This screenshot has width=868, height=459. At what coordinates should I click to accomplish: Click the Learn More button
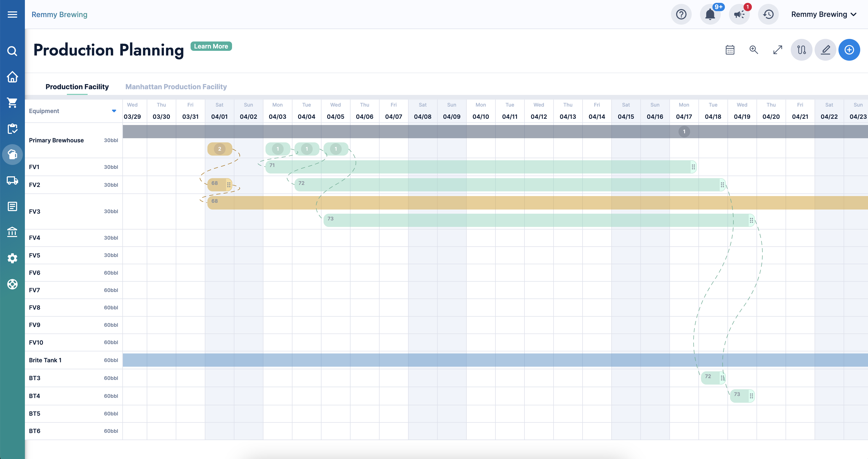pos(211,46)
